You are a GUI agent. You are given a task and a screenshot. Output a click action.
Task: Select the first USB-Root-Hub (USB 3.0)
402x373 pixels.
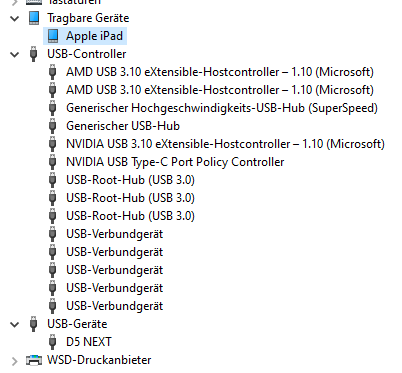click(130, 180)
